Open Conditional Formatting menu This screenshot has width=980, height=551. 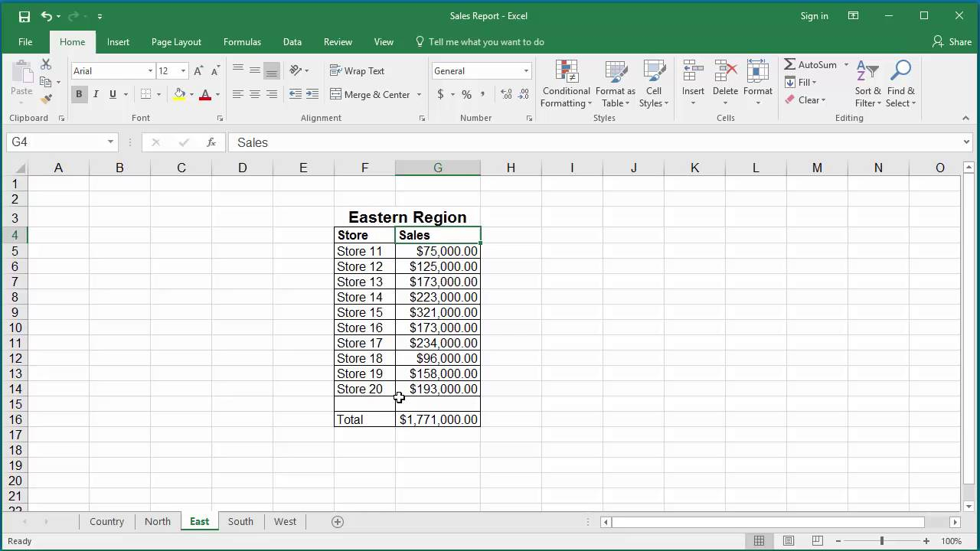(566, 84)
